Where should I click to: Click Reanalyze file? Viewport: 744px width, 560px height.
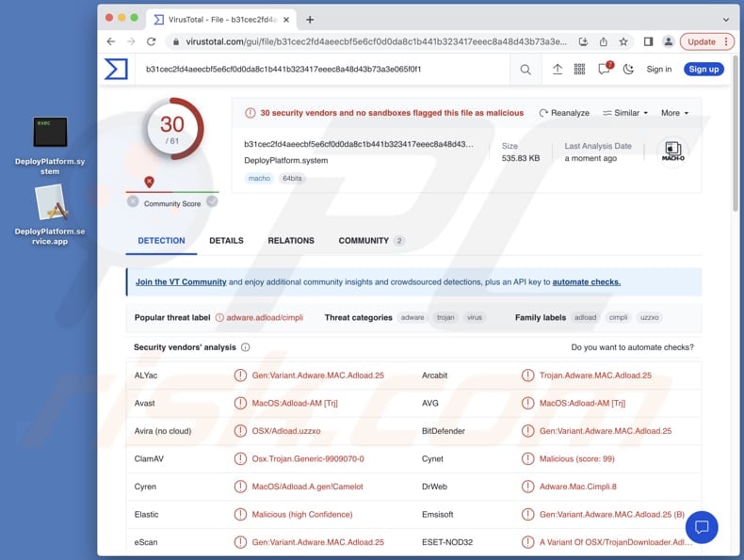click(564, 113)
